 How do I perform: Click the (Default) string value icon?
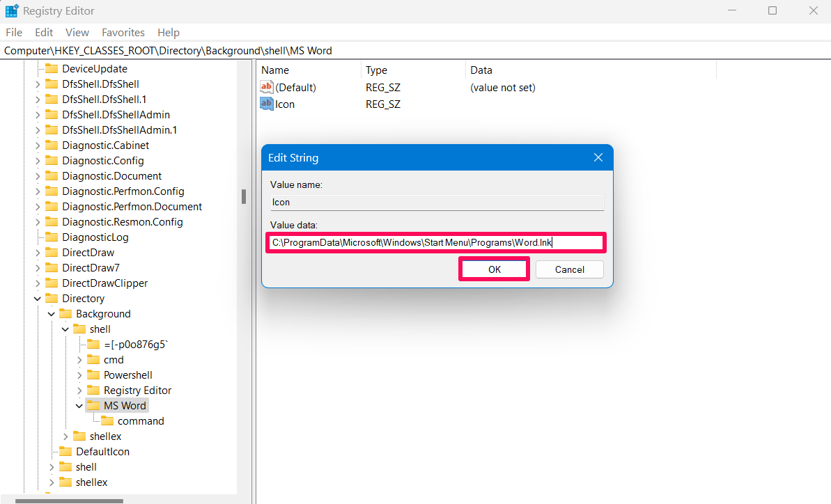(267, 87)
